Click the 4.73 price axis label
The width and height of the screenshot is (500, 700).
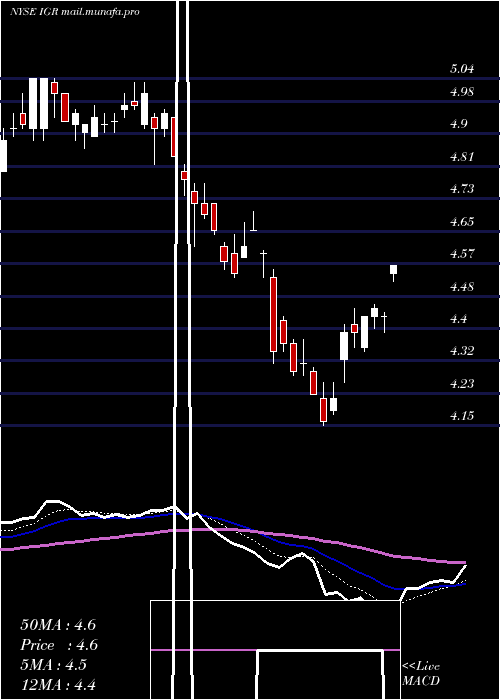click(x=462, y=189)
